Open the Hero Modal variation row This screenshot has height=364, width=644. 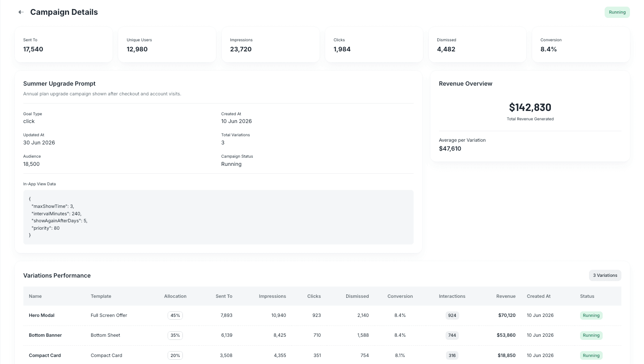point(322,315)
